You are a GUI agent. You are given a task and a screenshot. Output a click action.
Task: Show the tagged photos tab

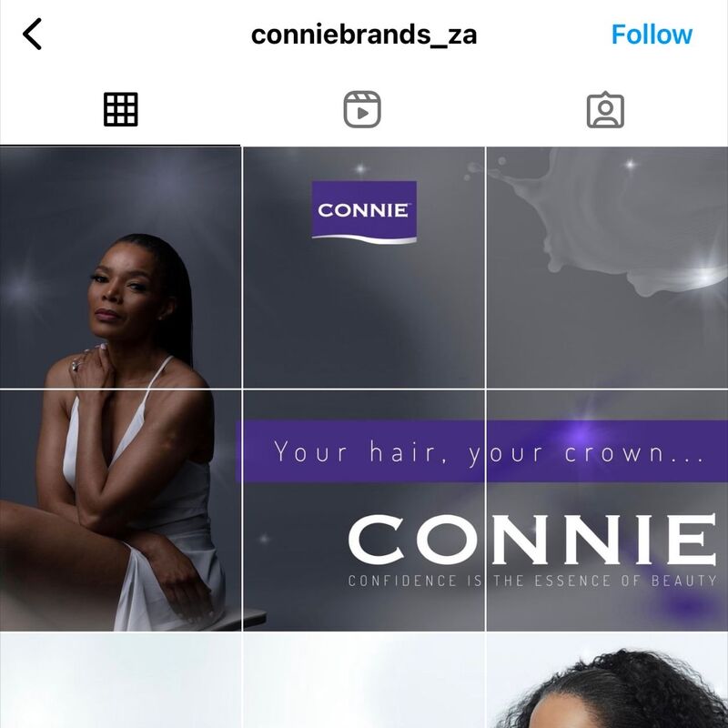pos(605,109)
